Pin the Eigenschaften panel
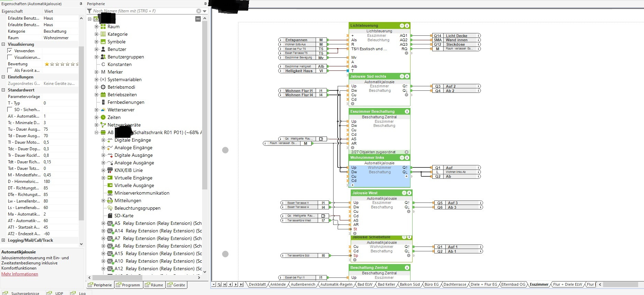This screenshot has height=295, width=644. pyautogui.click(x=81, y=4)
